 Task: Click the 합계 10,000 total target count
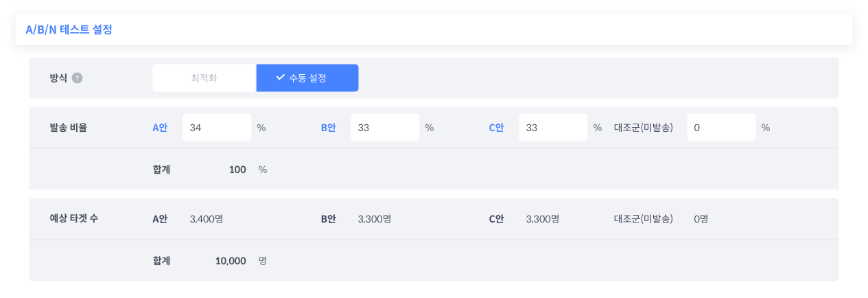(231, 261)
